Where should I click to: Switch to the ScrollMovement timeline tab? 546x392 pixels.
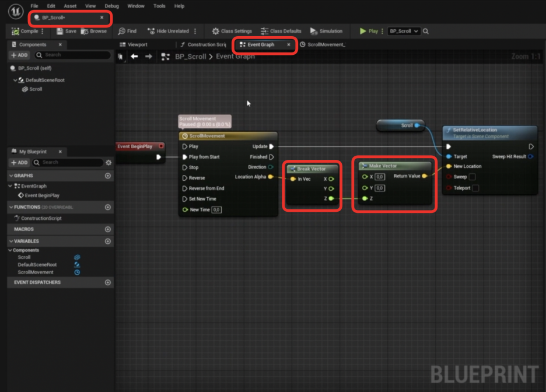[323, 44]
